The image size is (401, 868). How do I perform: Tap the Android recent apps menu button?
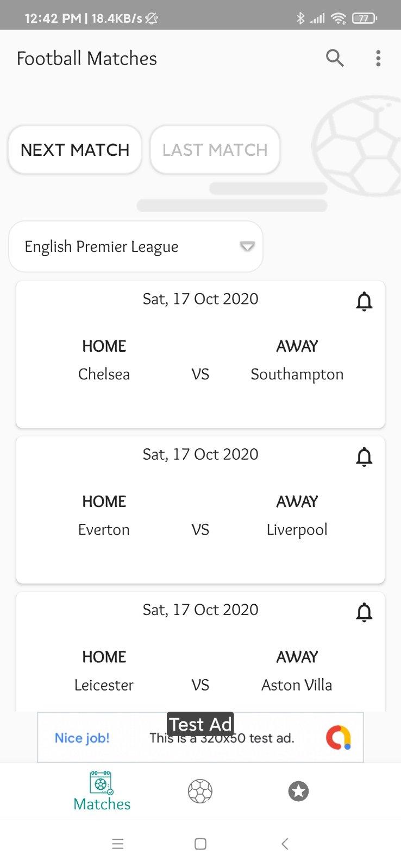coord(117,844)
